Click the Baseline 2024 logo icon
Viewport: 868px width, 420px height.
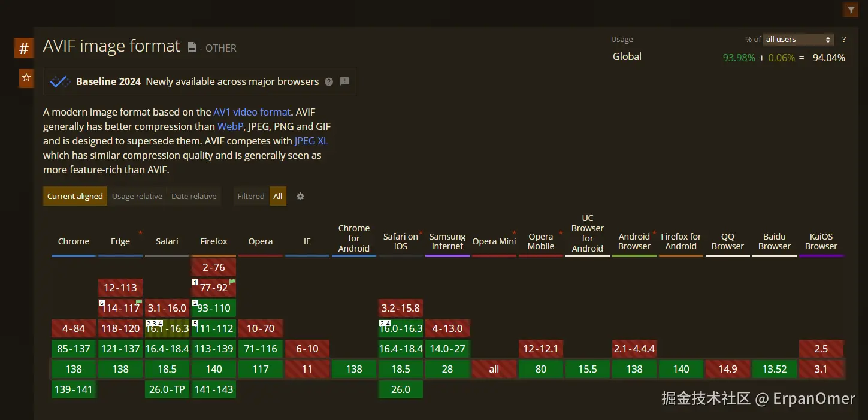pyautogui.click(x=60, y=82)
